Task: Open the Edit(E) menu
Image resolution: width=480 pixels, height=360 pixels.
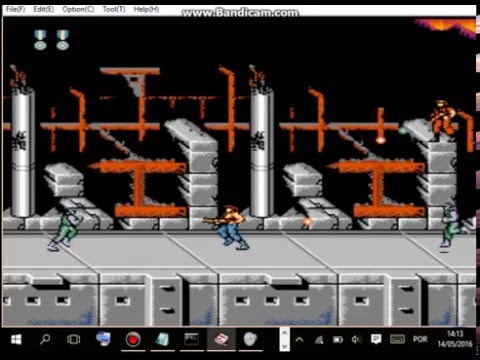Action: 43,9
